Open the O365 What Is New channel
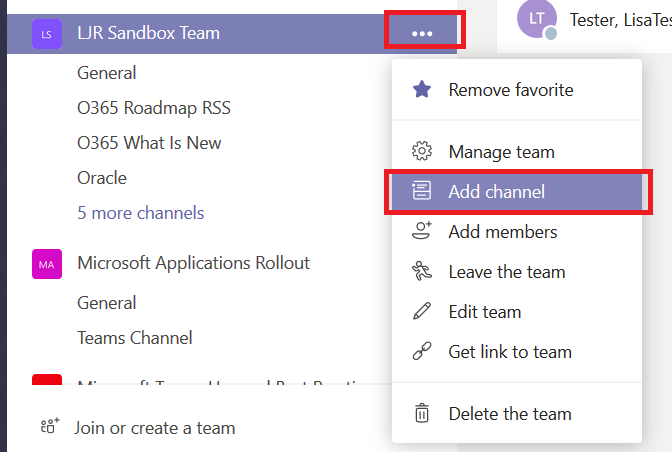The image size is (672, 452). pos(149,143)
